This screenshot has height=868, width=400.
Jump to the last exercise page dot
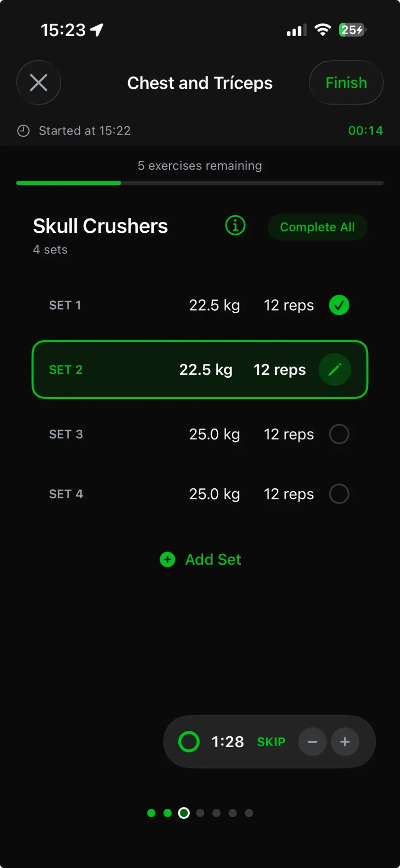pyautogui.click(x=249, y=813)
